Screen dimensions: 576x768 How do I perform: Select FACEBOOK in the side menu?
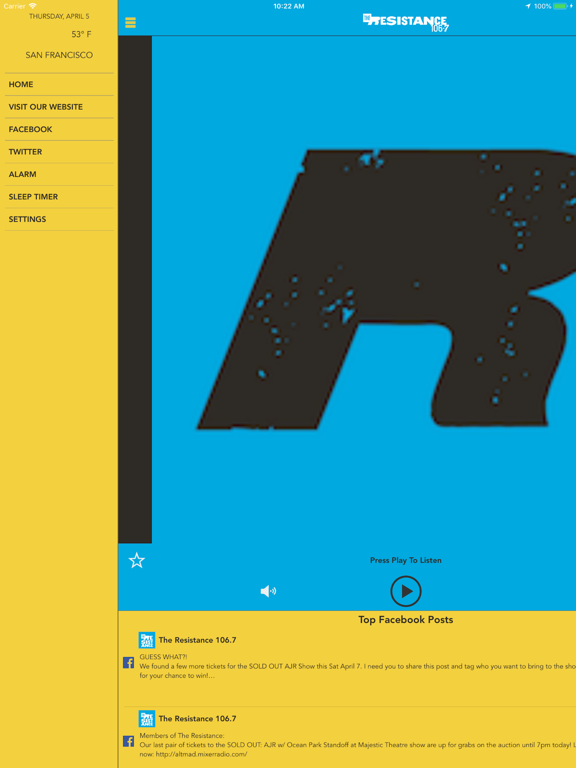coord(59,129)
